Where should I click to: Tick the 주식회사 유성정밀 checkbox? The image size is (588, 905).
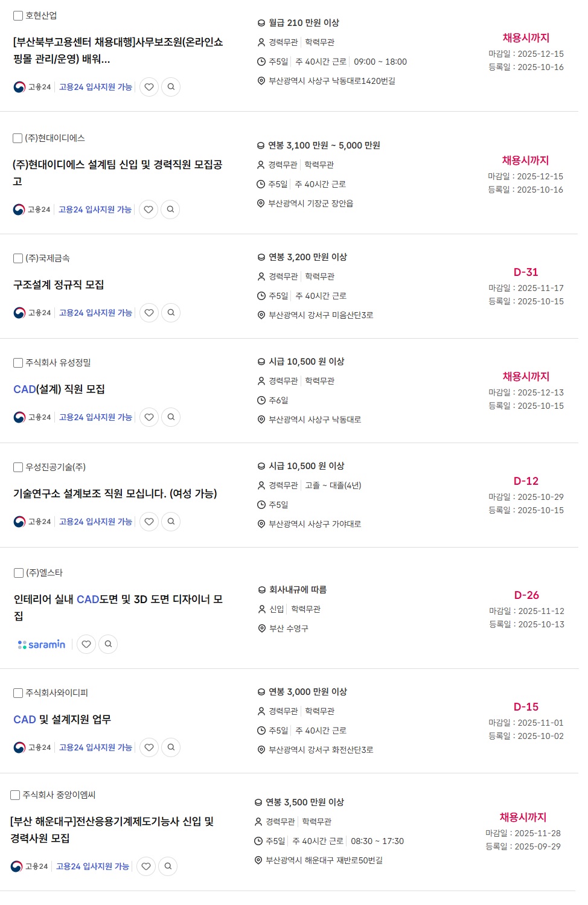[18, 363]
